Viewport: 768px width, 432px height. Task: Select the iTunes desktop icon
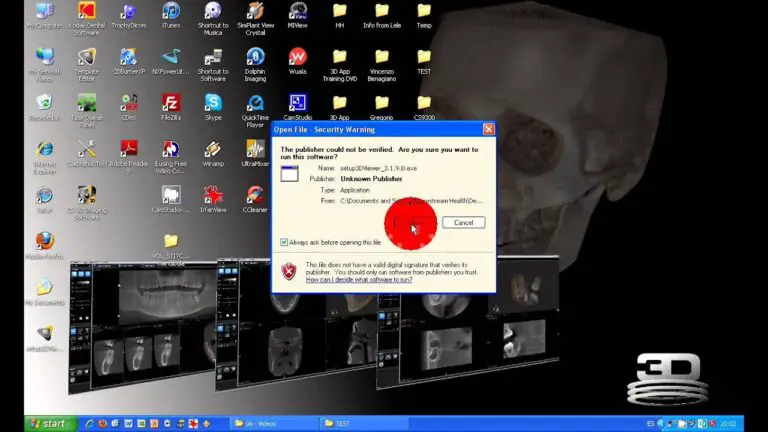[171, 15]
